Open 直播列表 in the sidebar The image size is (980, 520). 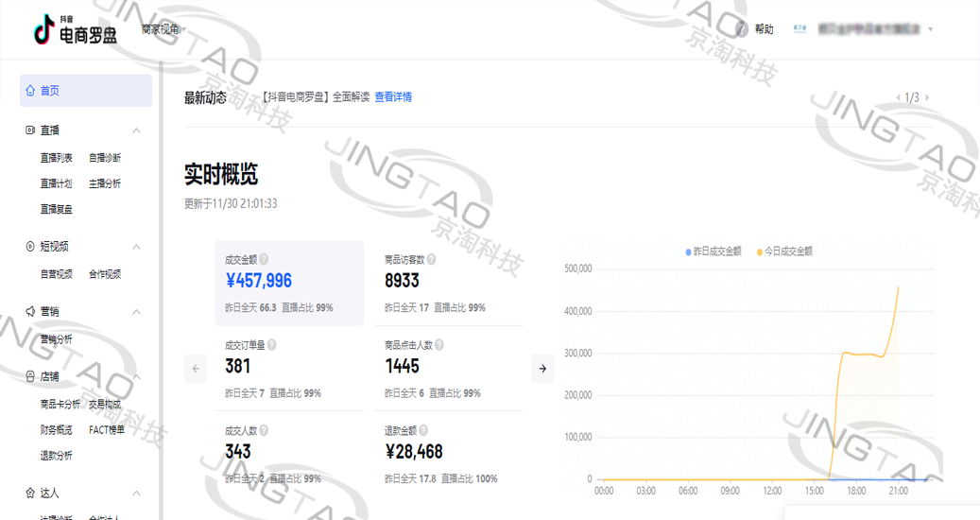coord(56,158)
